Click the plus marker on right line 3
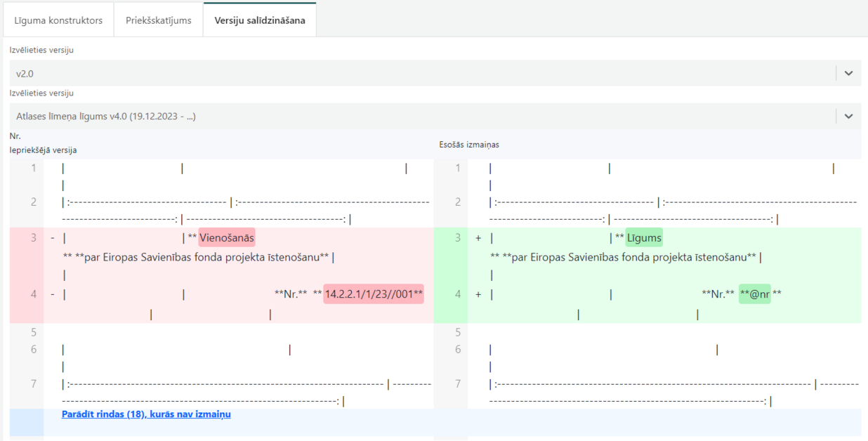Screen dimensions: 868x441 (478, 238)
